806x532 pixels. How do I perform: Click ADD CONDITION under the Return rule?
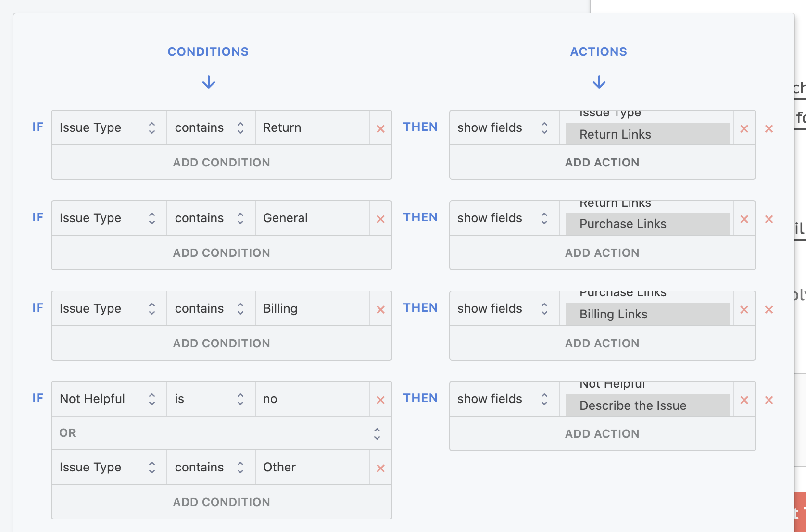coord(221,162)
